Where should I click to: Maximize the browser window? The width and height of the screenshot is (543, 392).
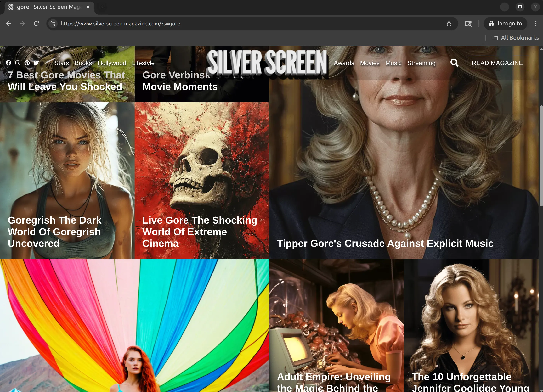(x=520, y=7)
